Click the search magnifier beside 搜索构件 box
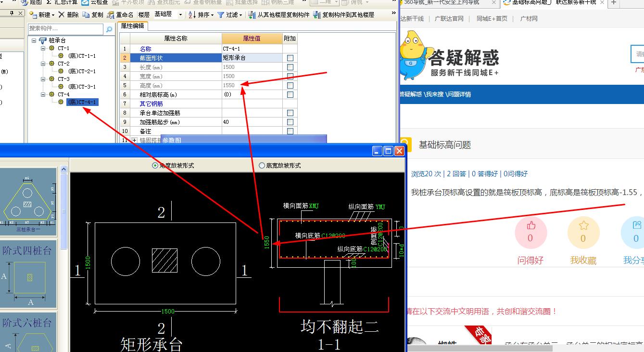This screenshot has width=644, height=352. [x=109, y=29]
